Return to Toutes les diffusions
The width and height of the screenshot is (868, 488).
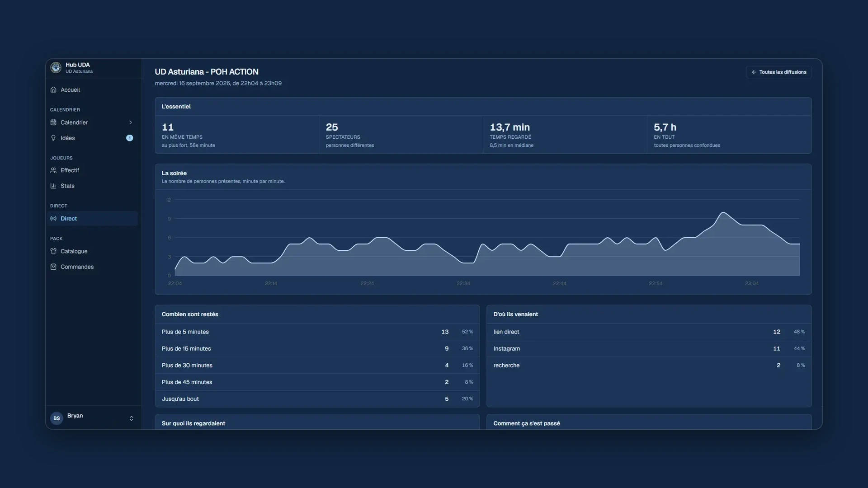[778, 72]
